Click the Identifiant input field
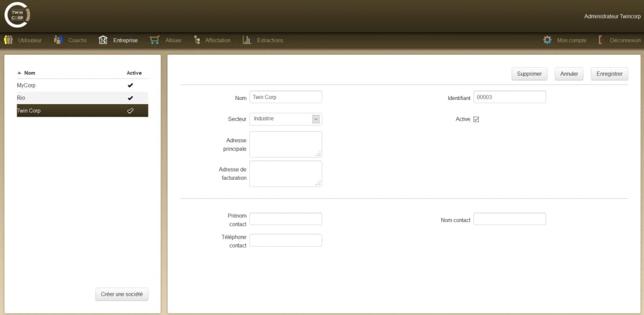The height and width of the screenshot is (315, 644). [509, 97]
